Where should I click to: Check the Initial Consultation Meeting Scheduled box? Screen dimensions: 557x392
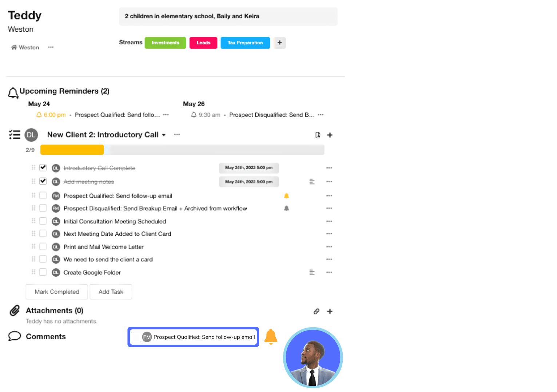(x=43, y=221)
